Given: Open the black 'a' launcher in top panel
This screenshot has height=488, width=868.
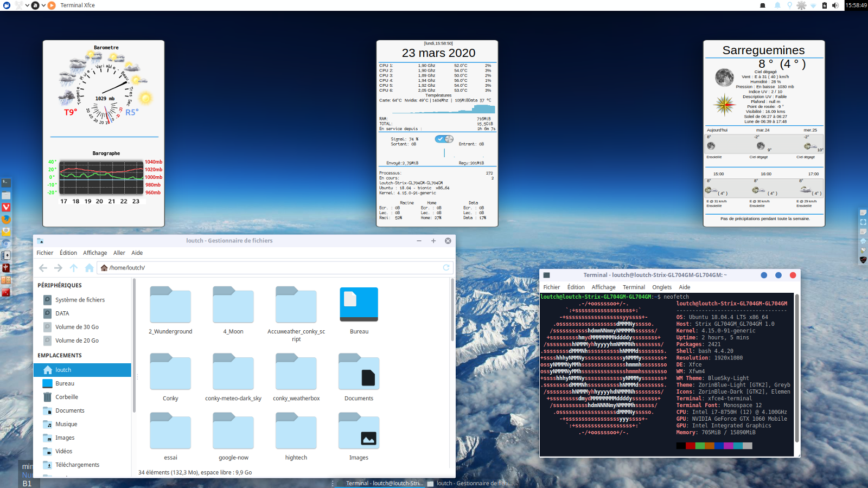Looking at the screenshot, I should click(35, 5).
